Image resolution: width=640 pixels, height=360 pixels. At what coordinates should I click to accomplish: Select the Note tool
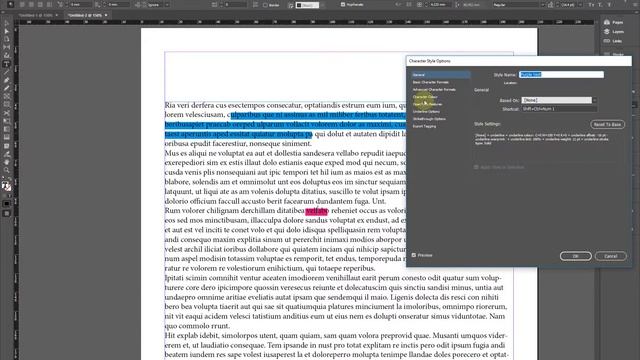click(7, 146)
